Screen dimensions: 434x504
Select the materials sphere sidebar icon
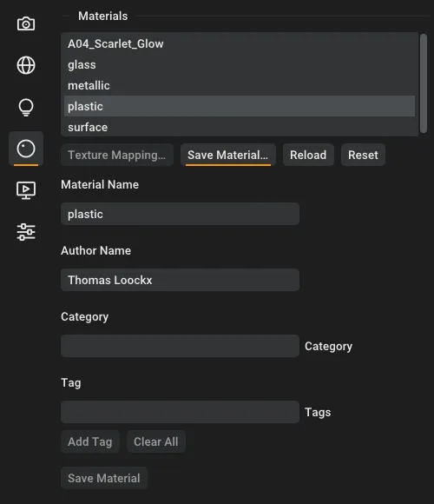click(x=26, y=149)
